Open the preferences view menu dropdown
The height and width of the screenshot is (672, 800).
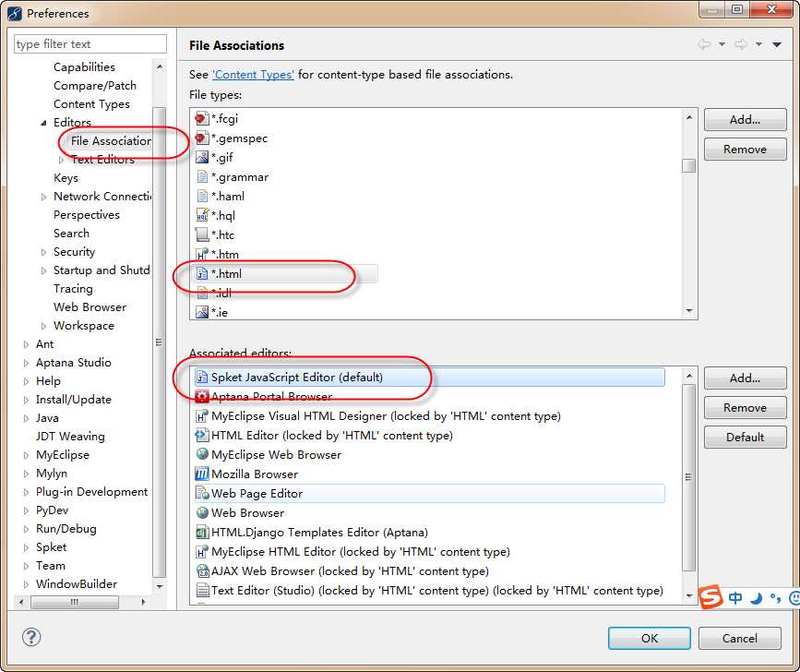point(777,45)
